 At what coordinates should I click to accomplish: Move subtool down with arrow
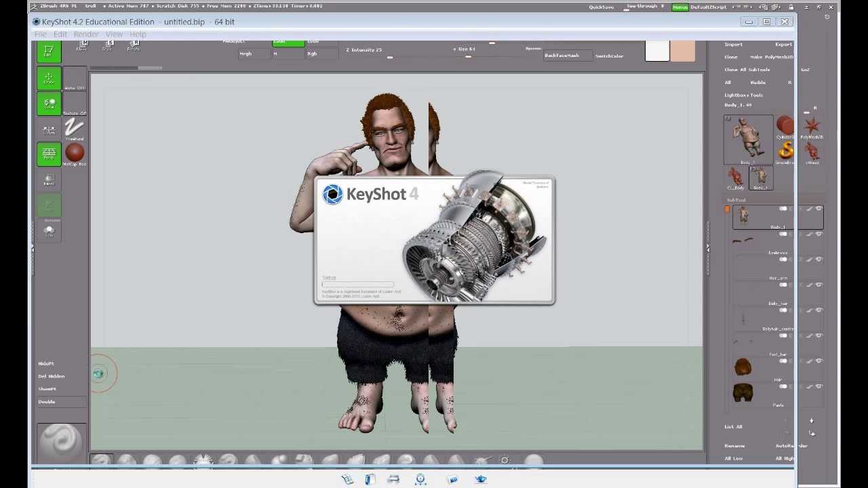(811, 421)
